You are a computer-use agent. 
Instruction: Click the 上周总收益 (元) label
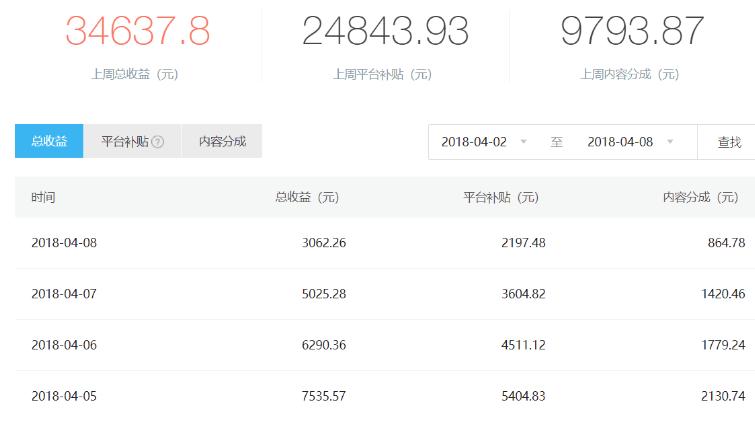pyautogui.click(x=135, y=74)
